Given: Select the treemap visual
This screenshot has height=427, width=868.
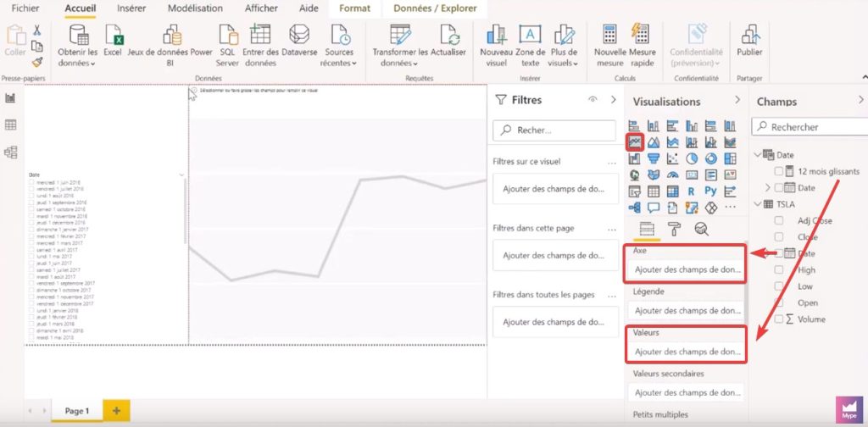Looking at the screenshot, I should (730, 158).
